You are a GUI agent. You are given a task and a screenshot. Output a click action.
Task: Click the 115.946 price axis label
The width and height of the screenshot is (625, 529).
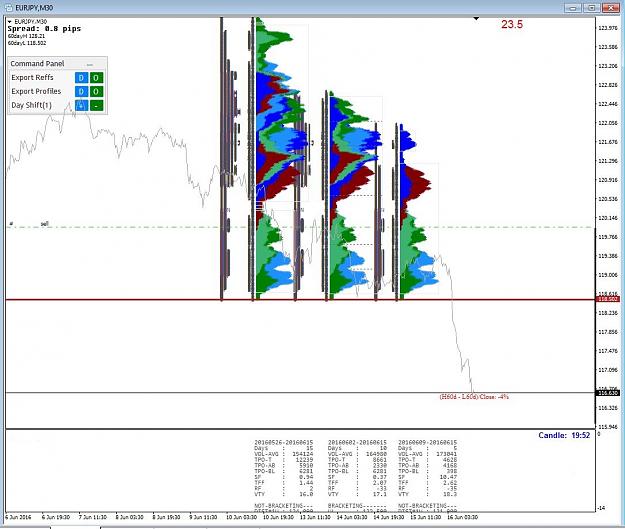tap(608, 427)
